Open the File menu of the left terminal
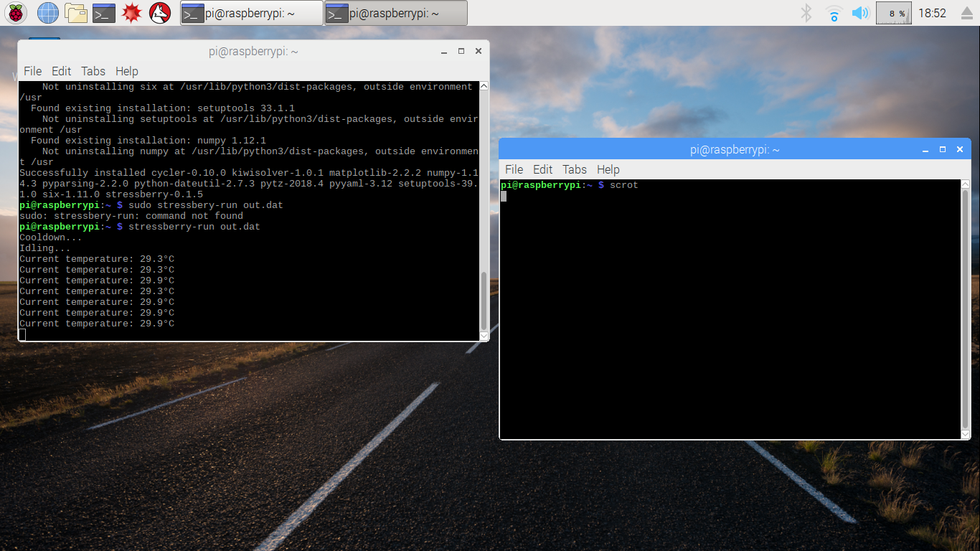The width and height of the screenshot is (980, 551). click(32, 71)
